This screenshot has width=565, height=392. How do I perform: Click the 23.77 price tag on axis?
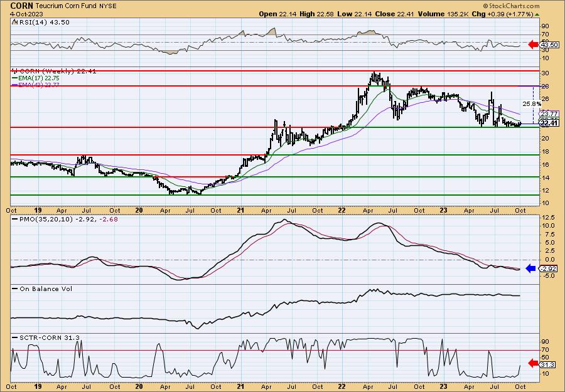[550, 113]
